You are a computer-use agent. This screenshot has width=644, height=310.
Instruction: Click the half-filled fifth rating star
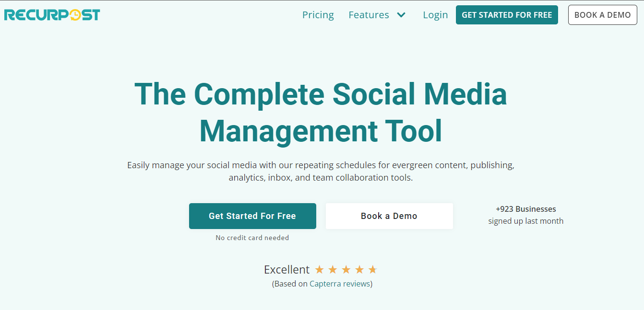coord(373,269)
